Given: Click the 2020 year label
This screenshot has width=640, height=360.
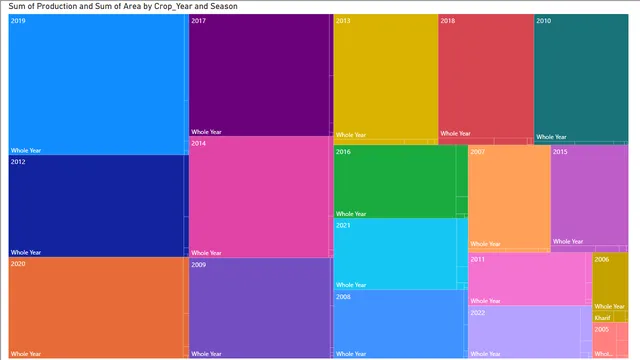Looking at the screenshot, I should (x=18, y=264).
